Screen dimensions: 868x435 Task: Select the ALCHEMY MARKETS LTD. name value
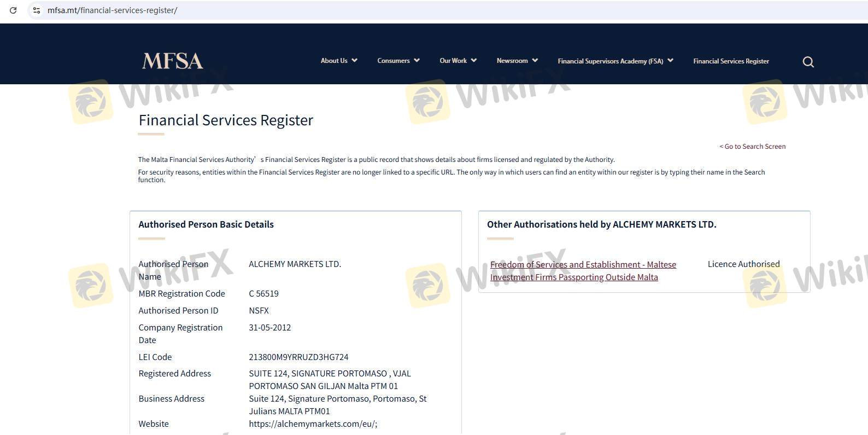pos(295,264)
